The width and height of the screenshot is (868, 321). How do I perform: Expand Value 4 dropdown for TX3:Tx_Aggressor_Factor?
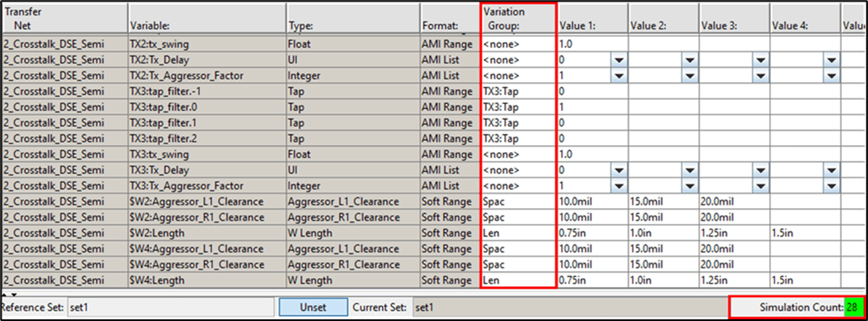coord(831,186)
